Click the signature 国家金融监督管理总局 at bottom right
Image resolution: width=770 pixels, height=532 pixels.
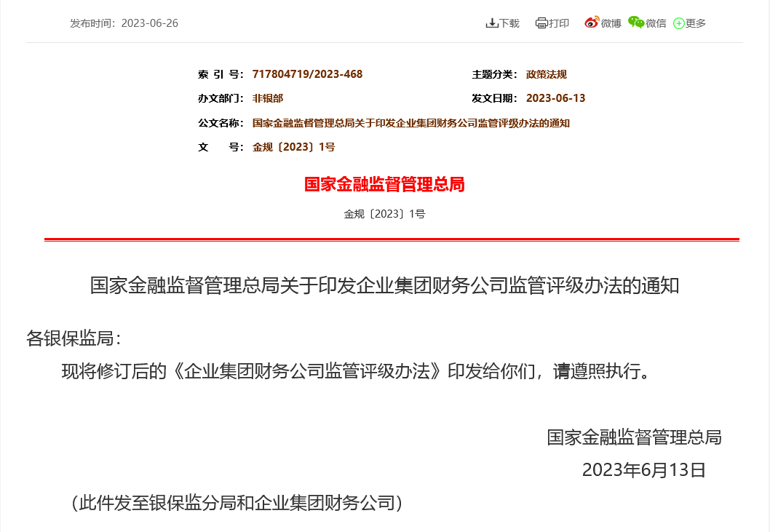(x=634, y=437)
